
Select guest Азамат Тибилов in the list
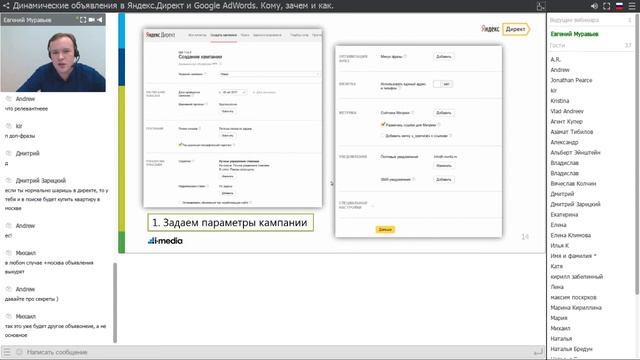[571, 132]
